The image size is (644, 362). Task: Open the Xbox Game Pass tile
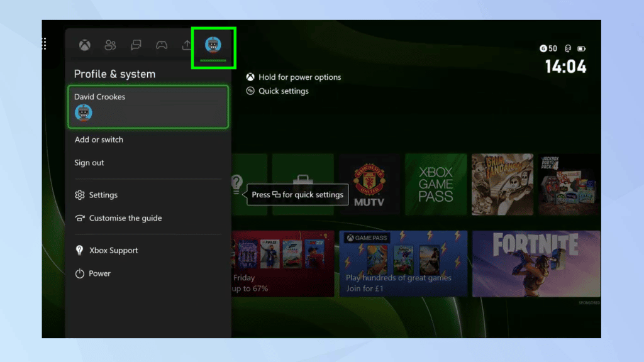pos(435,184)
